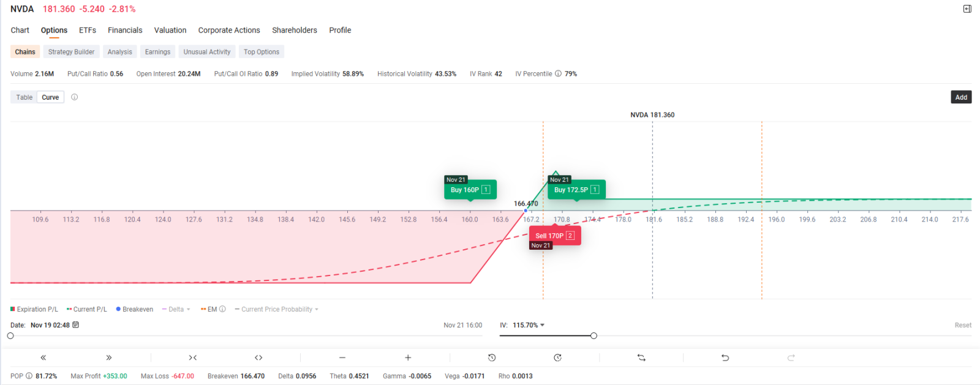Open Strategy Builder sub-tab
Viewport: 980px width, 385px height.
[x=72, y=52]
